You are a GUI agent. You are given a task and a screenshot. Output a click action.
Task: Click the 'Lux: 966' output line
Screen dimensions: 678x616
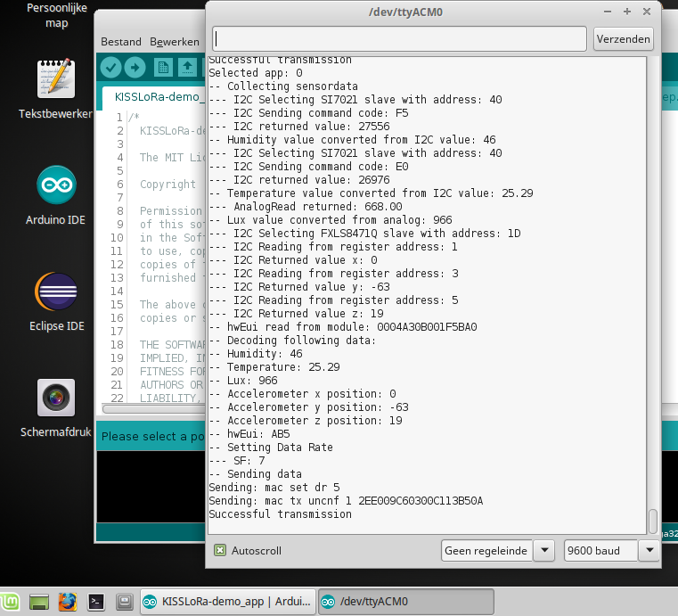coord(243,381)
